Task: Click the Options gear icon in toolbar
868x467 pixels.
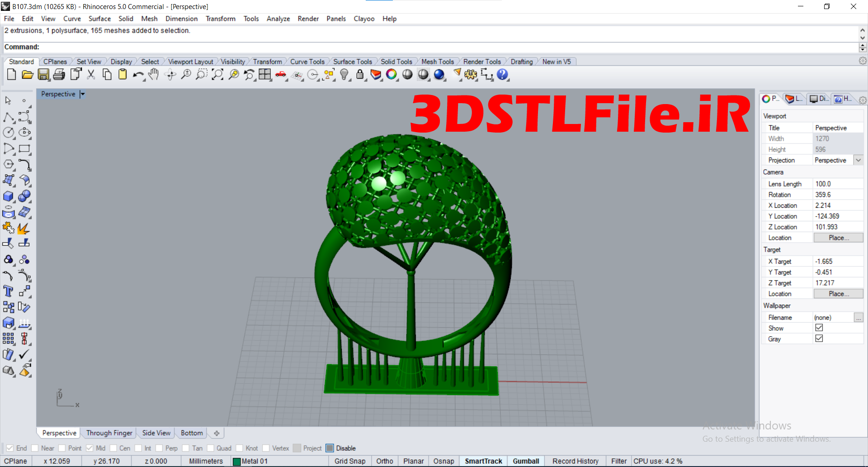Action: click(x=470, y=75)
